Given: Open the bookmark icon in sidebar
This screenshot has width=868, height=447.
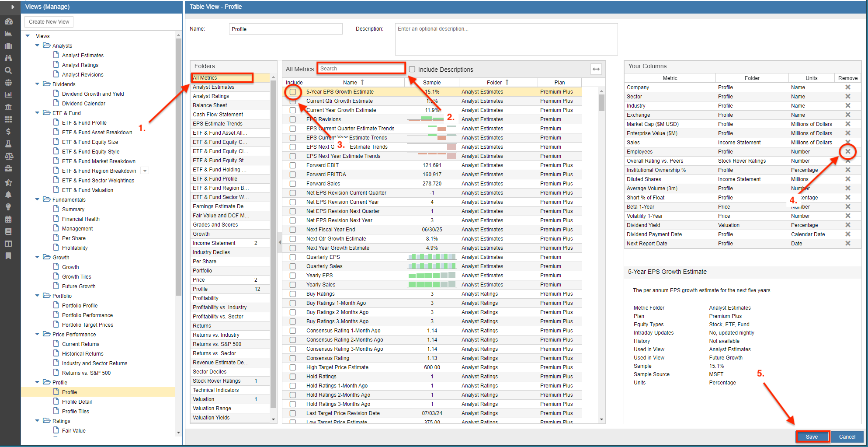Looking at the screenshot, I should pos(8,256).
